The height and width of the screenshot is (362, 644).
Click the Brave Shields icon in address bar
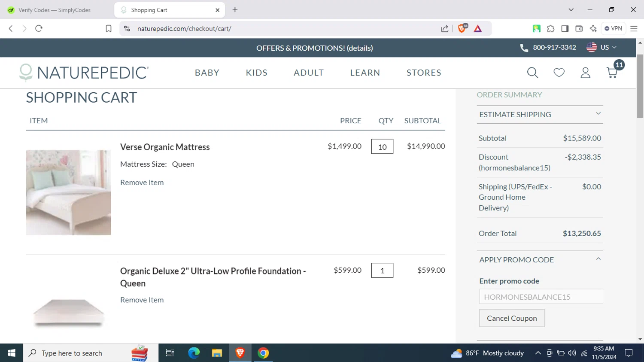pyautogui.click(x=462, y=28)
